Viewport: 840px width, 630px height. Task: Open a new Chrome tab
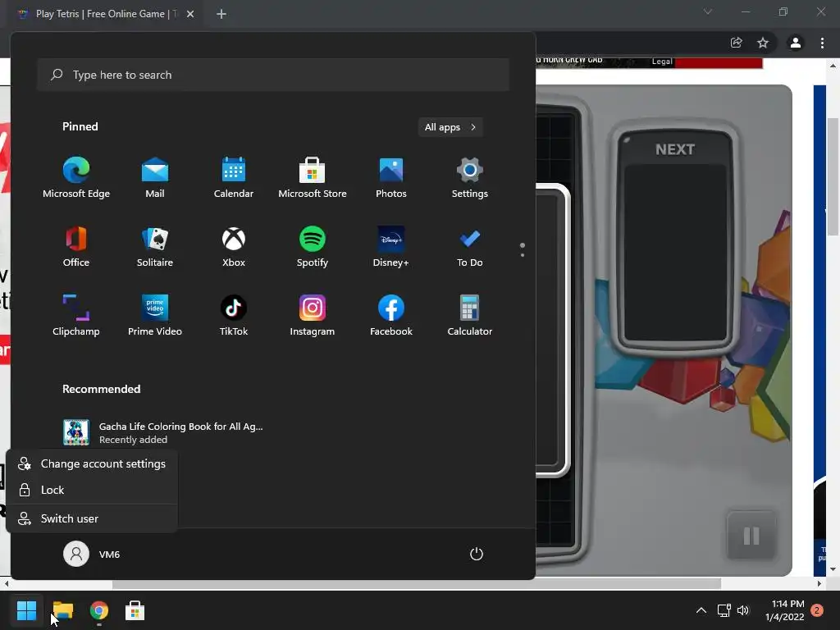pyautogui.click(x=221, y=14)
